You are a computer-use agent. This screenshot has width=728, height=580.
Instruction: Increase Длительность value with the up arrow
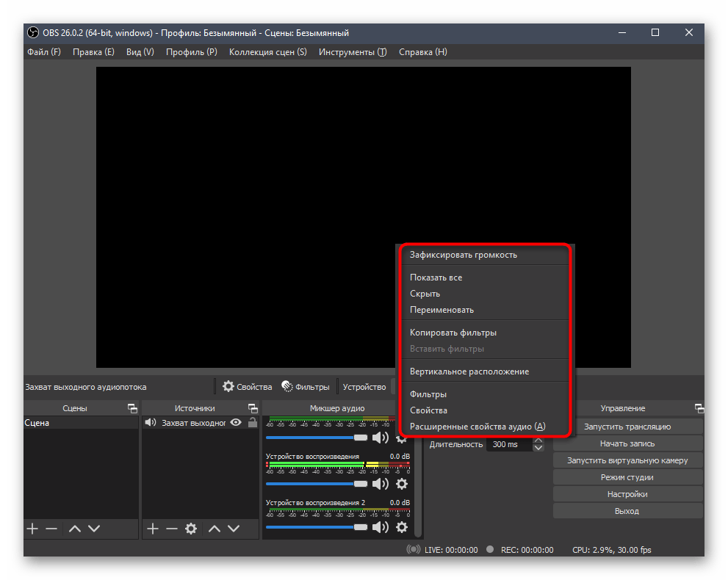(538, 441)
